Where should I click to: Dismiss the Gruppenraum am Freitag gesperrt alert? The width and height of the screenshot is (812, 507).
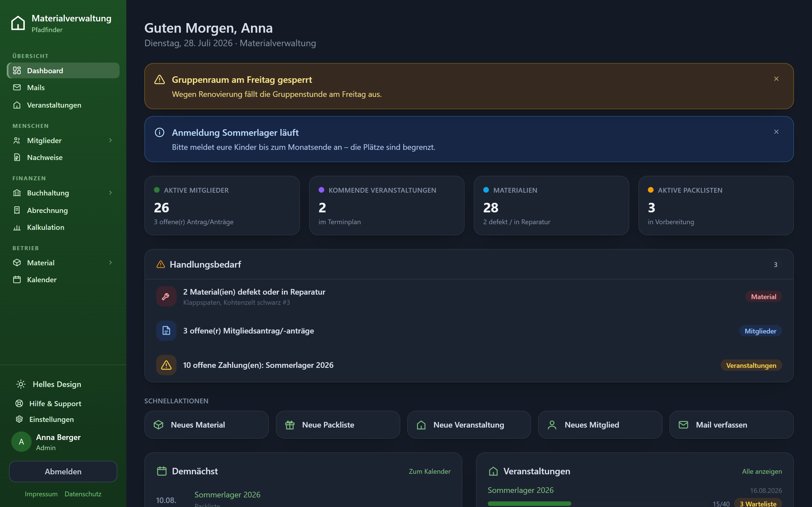776,79
